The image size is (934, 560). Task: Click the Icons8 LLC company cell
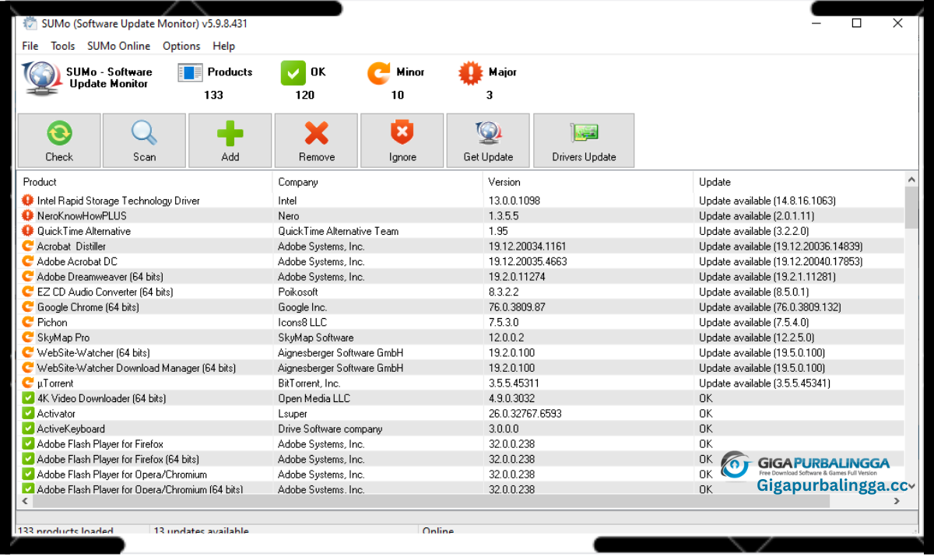302,322
